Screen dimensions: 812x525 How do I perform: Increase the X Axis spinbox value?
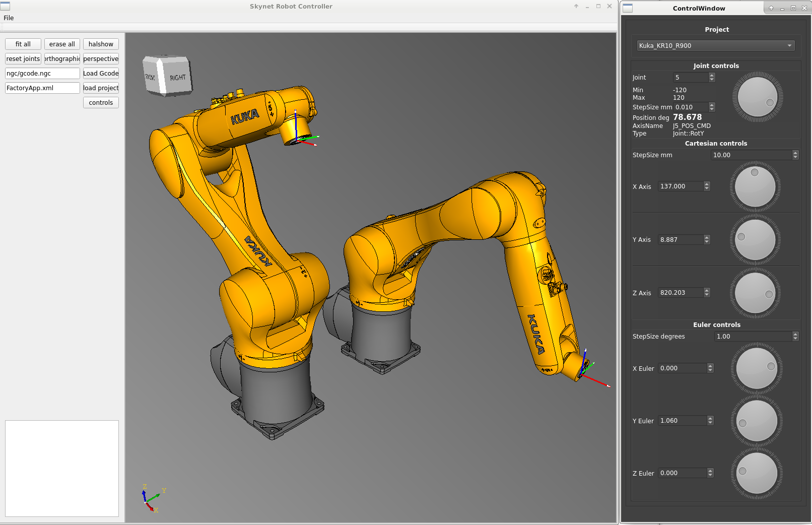coord(707,184)
